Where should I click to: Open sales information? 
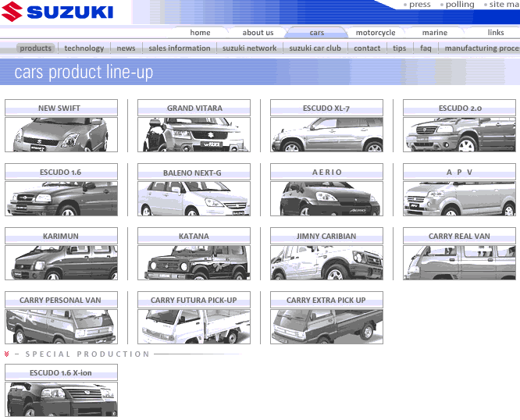179,48
